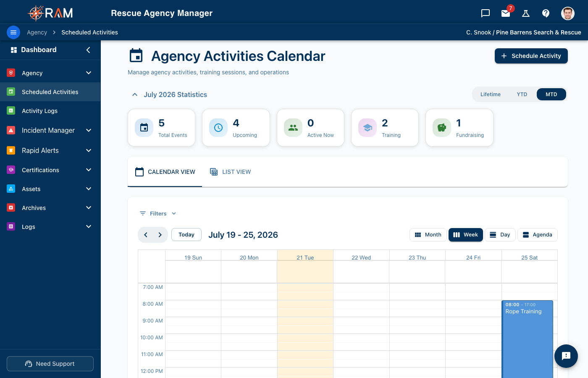Image resolution: width=588 pixels, height=378 pixels.
Task: Expand the Assets menu chevron
Action: click(x=89, y=189)
